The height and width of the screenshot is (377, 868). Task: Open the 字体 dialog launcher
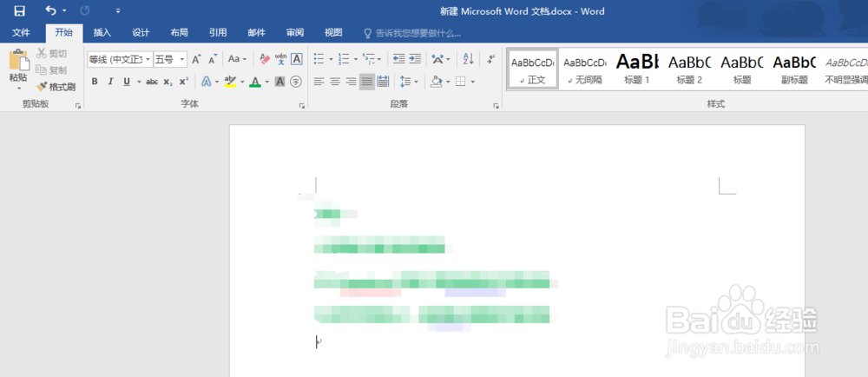pos(302,105)
